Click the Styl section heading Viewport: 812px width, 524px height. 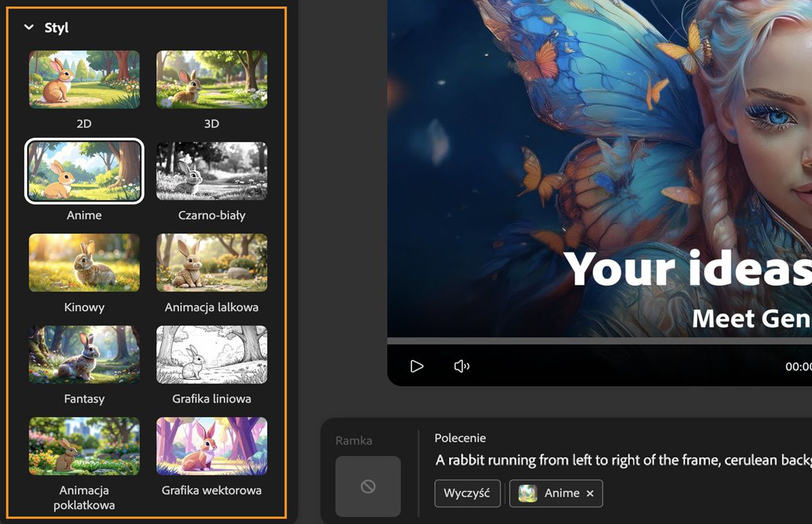[57, 28]
